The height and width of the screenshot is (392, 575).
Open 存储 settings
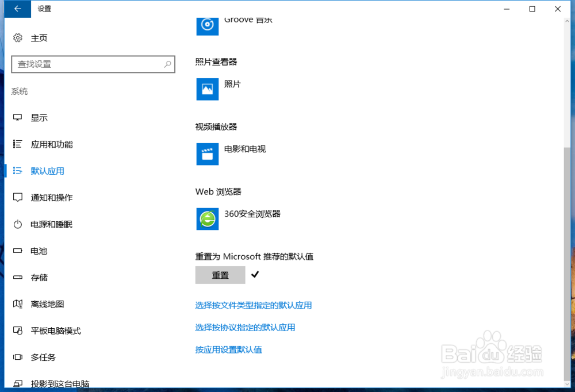pos(39,277)
